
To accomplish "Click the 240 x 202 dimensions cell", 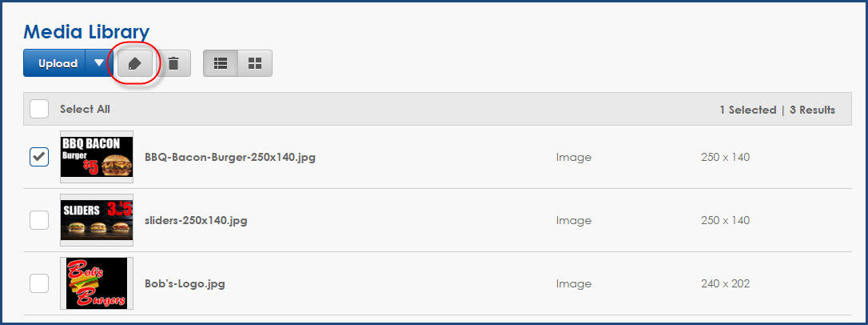I will click(x=725, y=283).
